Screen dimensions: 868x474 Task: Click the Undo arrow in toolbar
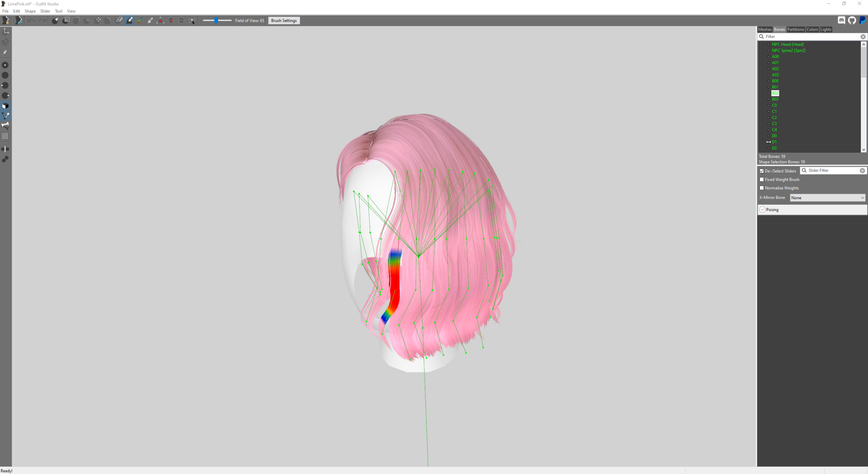coord(31,20)
